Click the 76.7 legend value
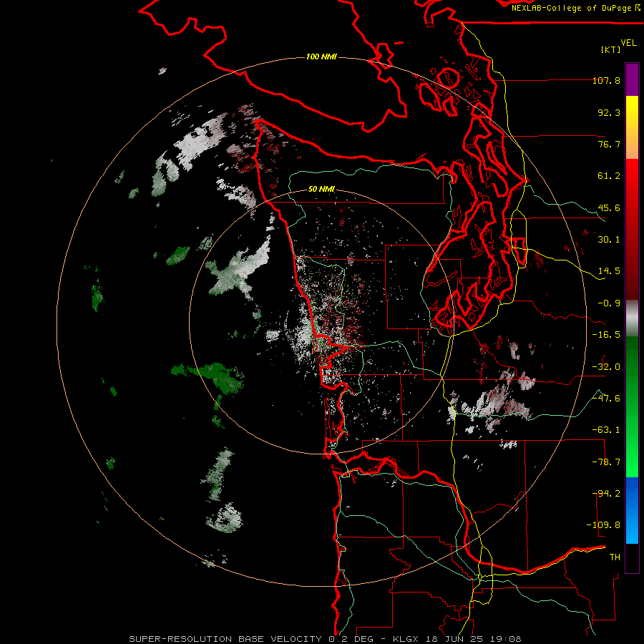This screenshot has height=644, width=644. point(609,144)
